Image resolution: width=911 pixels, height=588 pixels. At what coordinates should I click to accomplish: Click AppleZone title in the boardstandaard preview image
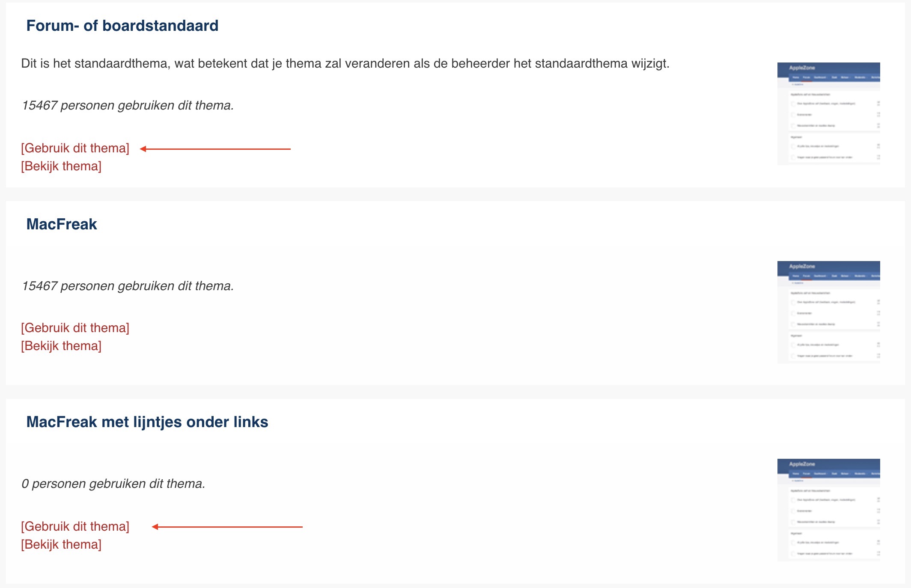802,68
